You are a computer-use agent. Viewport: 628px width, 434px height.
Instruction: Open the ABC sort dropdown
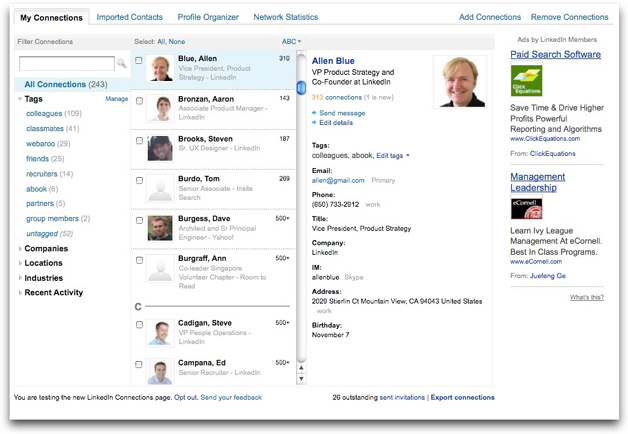(x=291, y=41)
